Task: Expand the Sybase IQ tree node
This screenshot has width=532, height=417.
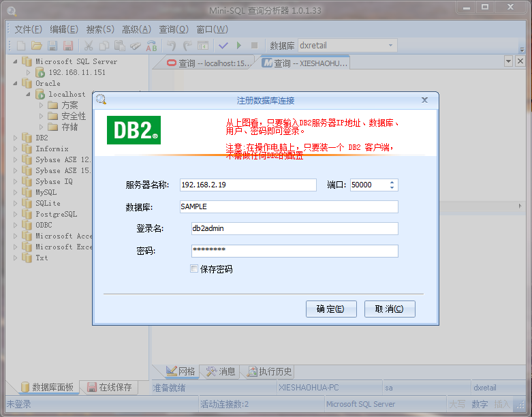Action: [15, 181]
